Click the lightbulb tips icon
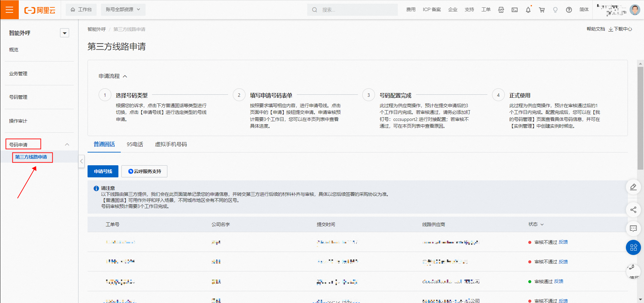 pyautogui.click(x=555, y=10)
